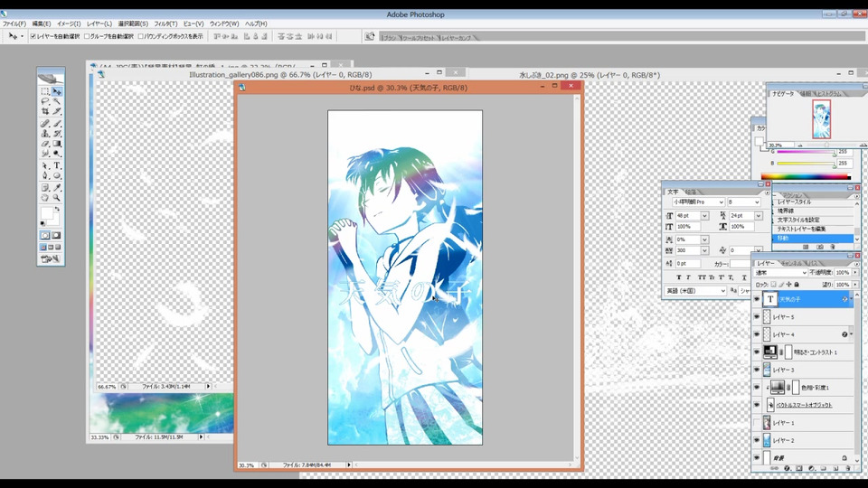868x488 pixels.
Task: Select the Notes tool
Action: pos(45,188)
